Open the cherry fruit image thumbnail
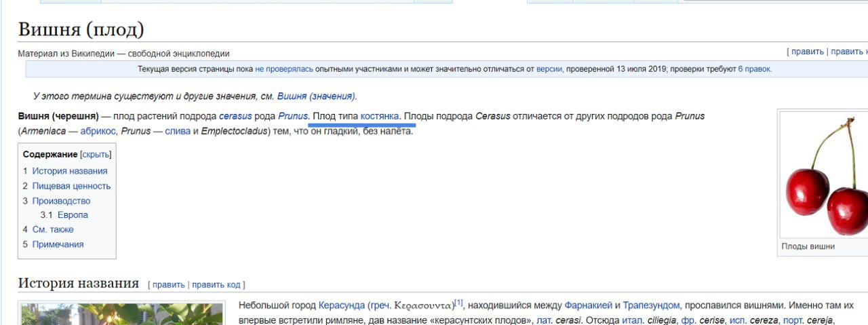The image size is (868, 325). pyautogui.click(x=825, y=175)
